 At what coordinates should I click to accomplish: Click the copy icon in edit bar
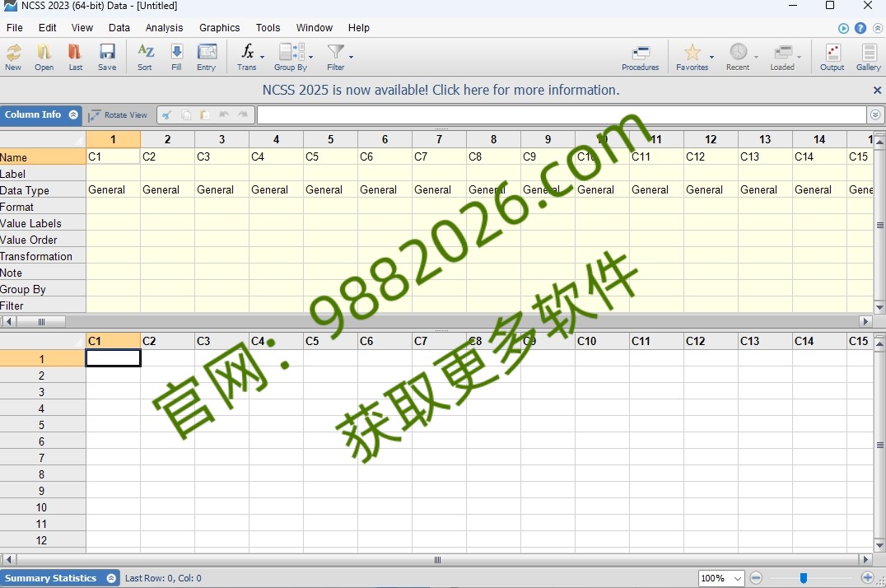coord(186,114)
